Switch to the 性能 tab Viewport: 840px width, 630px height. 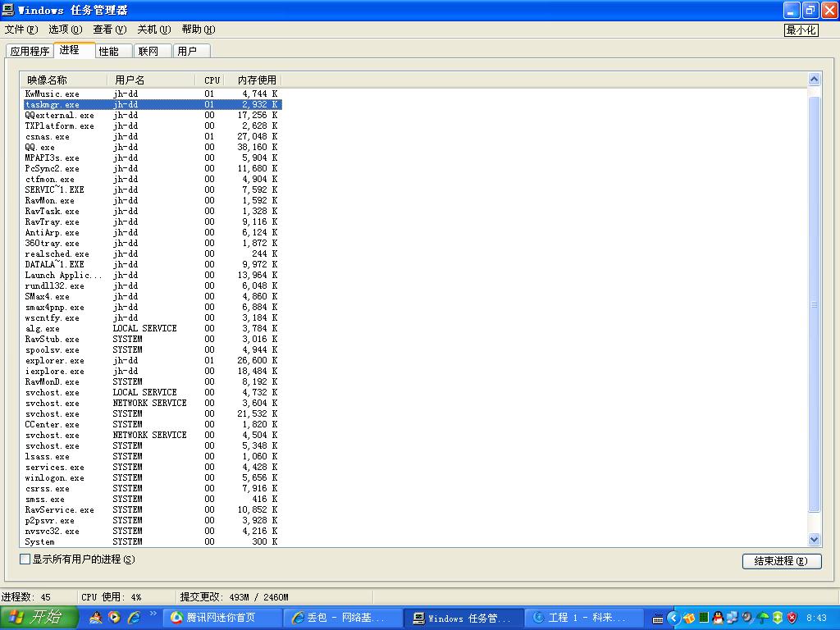pos(109,51)
